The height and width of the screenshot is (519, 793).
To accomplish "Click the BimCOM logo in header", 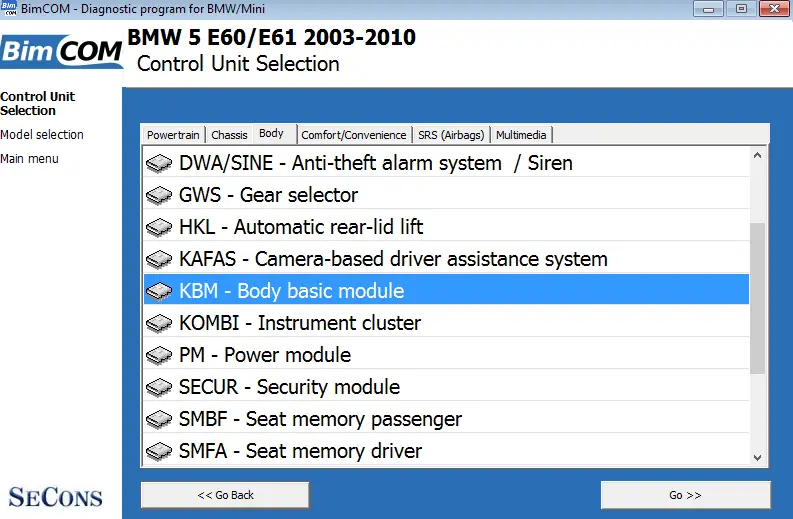I will 61,51.
